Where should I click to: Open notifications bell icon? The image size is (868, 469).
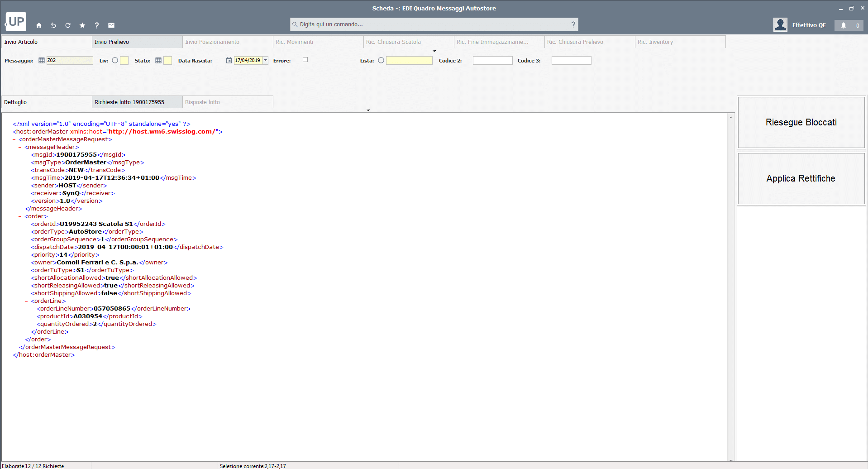click(x=844, y=25)
